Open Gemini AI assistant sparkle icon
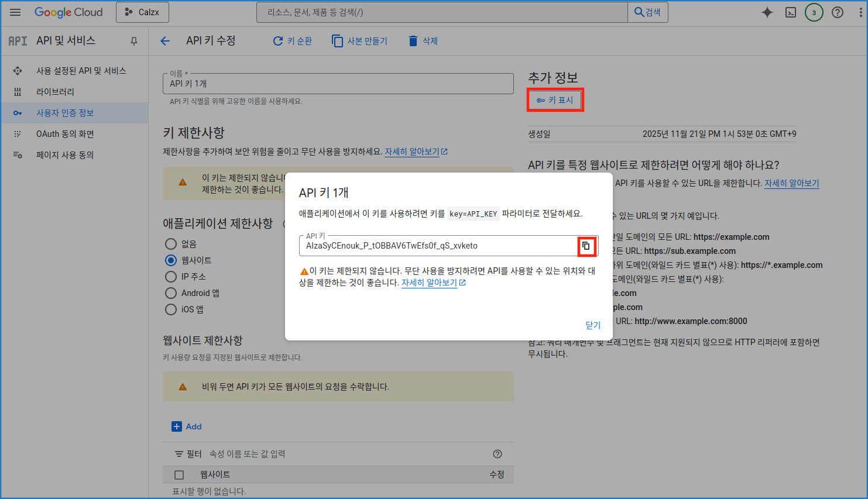The image size is (868, 499). coord(767,12)
